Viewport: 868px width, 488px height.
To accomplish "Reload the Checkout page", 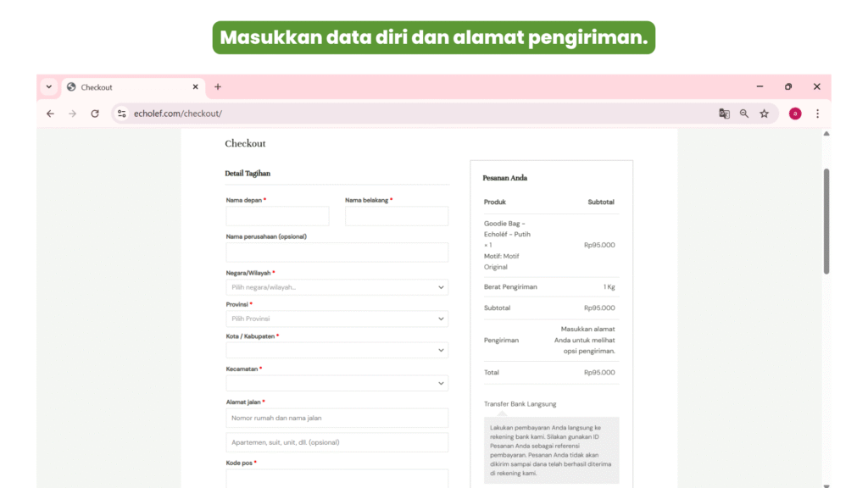I will click(x=95, y=114).
